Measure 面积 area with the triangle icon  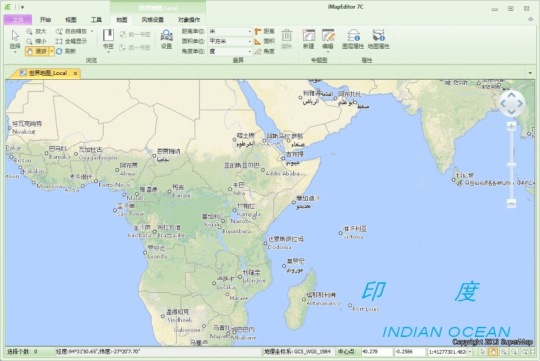coord(264,41)
